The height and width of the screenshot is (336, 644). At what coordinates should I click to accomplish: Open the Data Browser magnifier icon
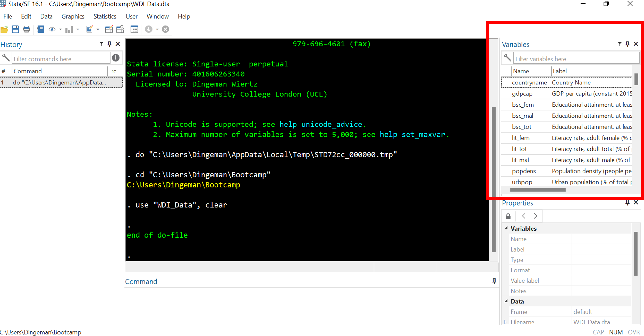tap(120, 29)
